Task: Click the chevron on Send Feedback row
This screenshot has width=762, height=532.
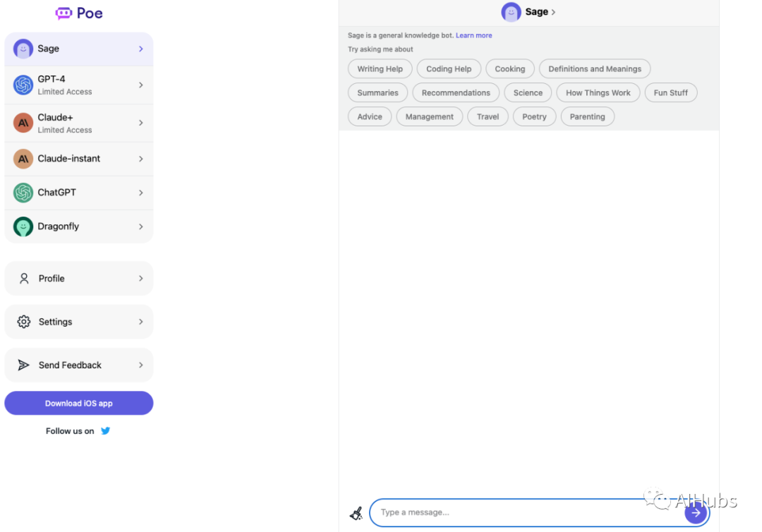Action: (x=141, y=365)
